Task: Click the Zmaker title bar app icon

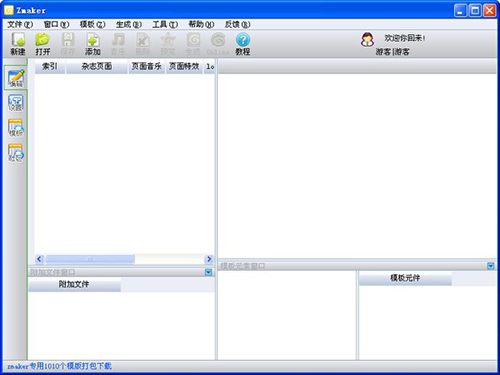Action: [9, 10]
